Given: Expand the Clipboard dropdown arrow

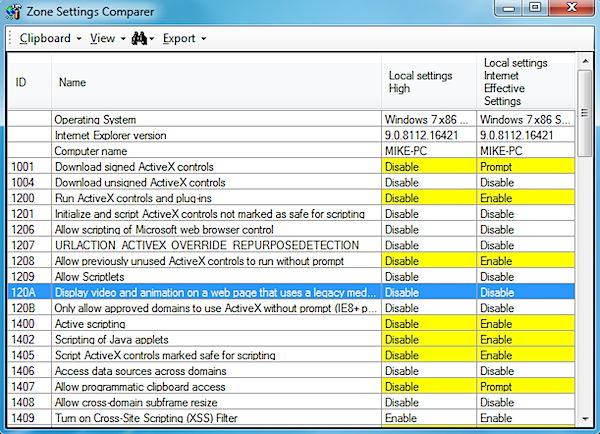Looking at the screenshot, I should [x=79, y=39].
